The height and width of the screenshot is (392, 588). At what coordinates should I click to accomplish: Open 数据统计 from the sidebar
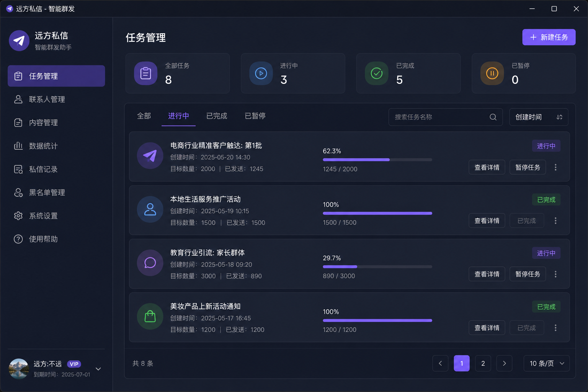coord(56,146)
